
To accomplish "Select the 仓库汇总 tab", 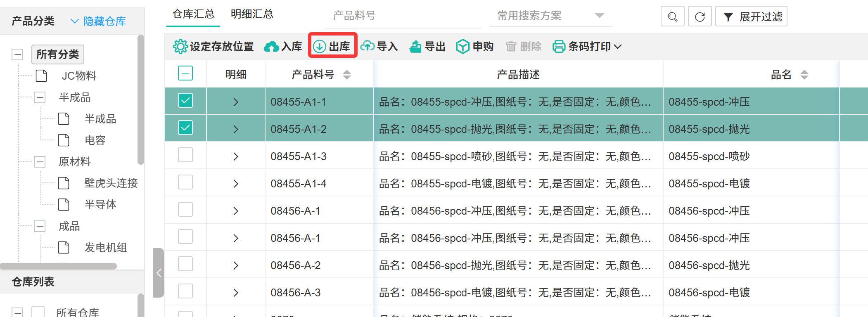I will click(x=193, y=14).
